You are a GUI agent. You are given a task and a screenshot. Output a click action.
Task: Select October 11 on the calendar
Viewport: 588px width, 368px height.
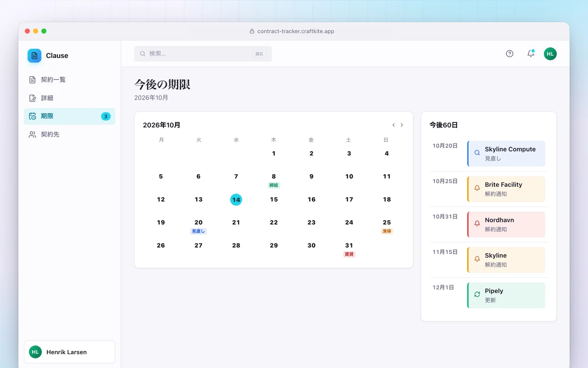387,177
